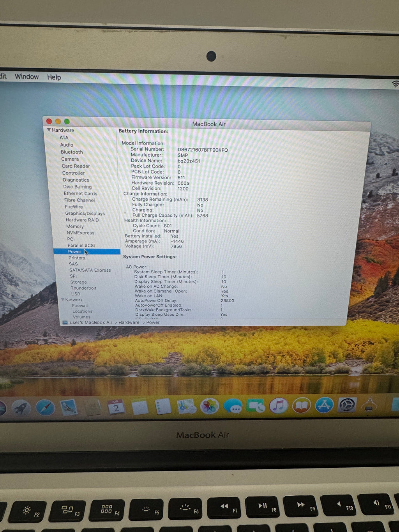
Task: Select Fibre Channel in the sidebar
Action: pyautogui.click(x=79, y=200)
